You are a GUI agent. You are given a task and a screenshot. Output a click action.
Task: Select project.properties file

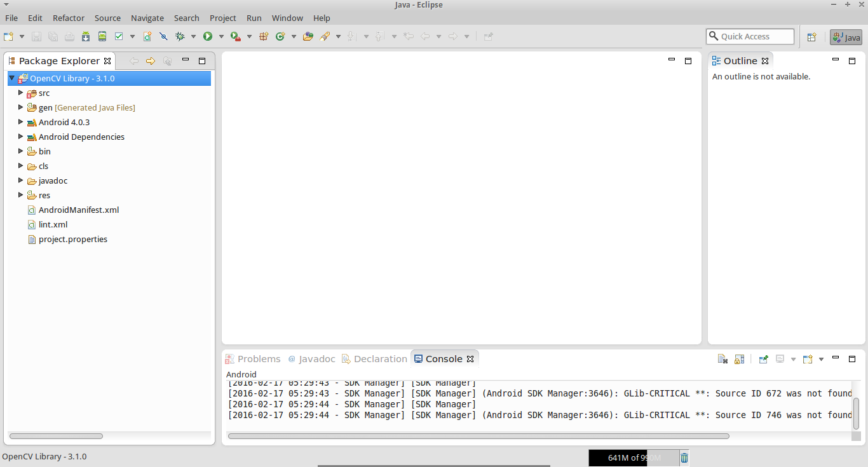coord(73,239)
